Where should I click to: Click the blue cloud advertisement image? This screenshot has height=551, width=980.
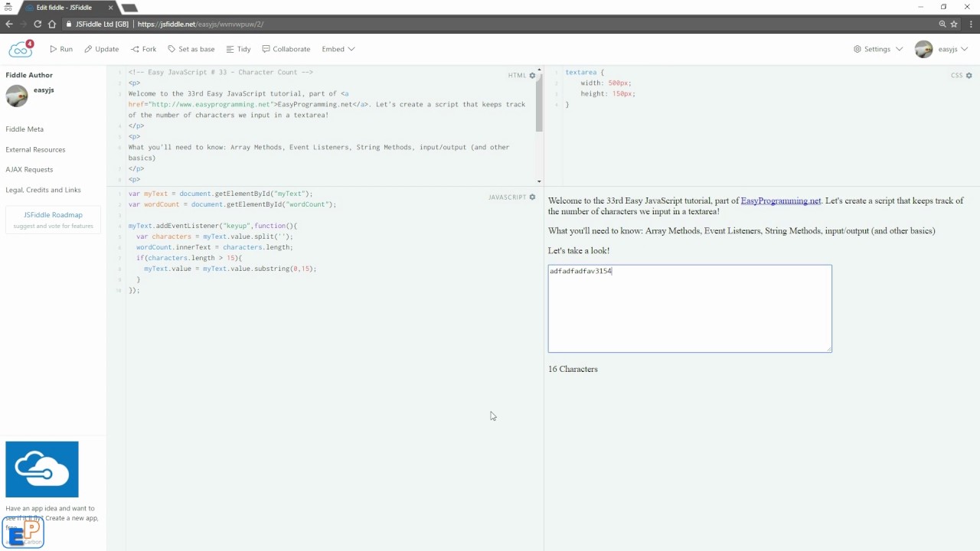coord(42,469)
